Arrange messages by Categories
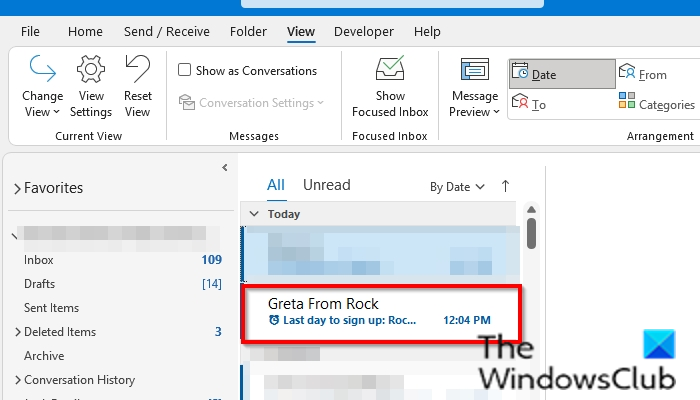 [656, 104]
